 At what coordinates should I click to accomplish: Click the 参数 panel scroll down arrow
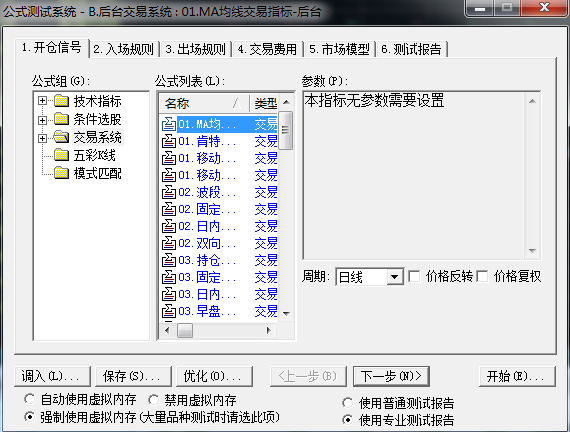tap(533, 251)
